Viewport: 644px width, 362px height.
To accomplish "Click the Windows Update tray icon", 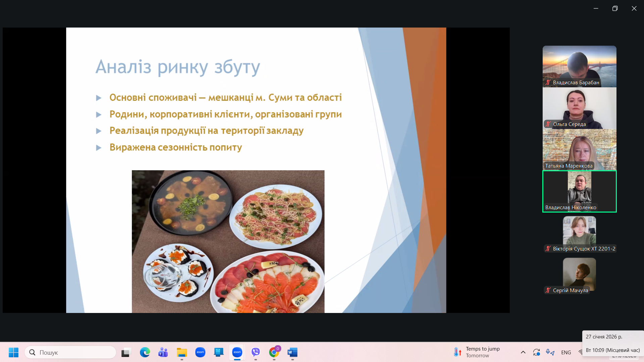I will 536,352.
